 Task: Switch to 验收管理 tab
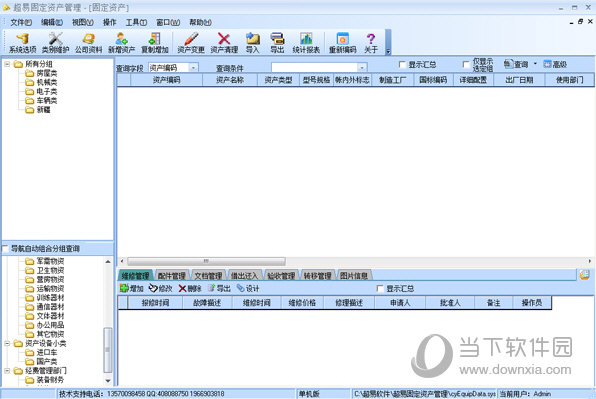(281, 276)
